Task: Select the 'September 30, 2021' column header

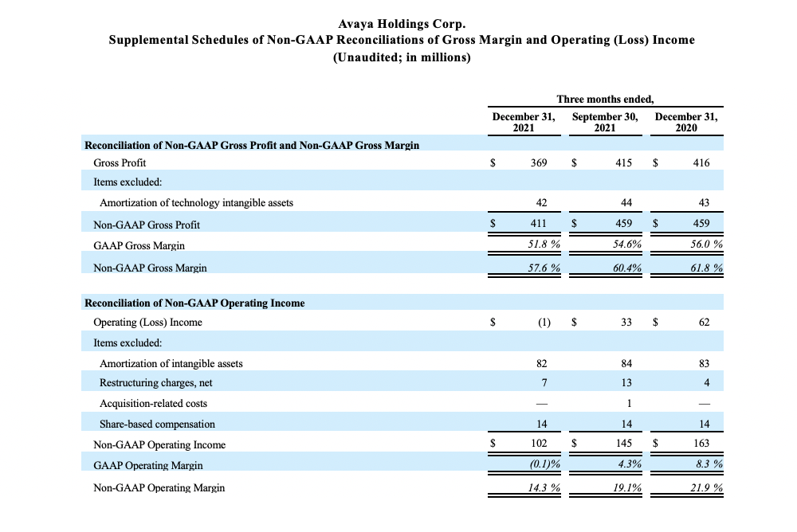Action: tap(605, 122)
